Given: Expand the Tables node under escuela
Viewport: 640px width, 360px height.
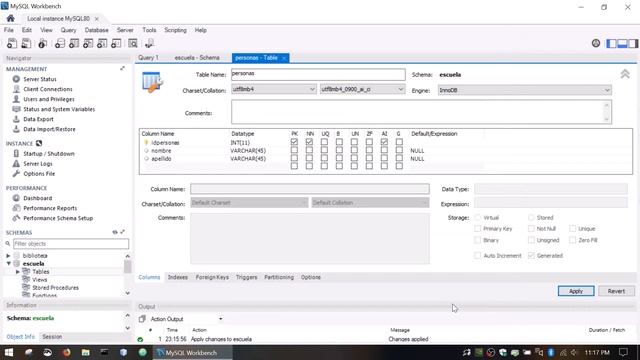Looking at the screenshot, I should click(x=18, y=271).
